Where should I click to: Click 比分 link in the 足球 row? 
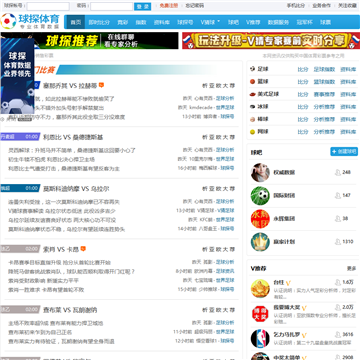303,69
